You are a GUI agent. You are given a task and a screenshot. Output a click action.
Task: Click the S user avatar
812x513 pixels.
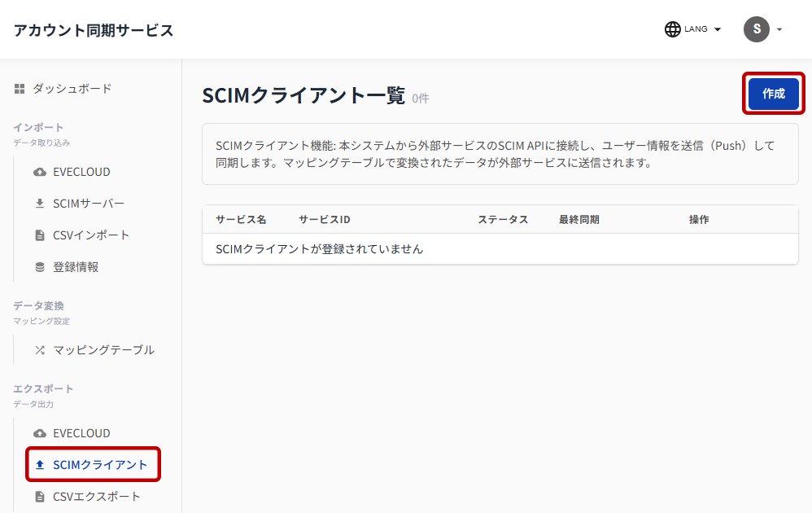(x=757, y=29)
